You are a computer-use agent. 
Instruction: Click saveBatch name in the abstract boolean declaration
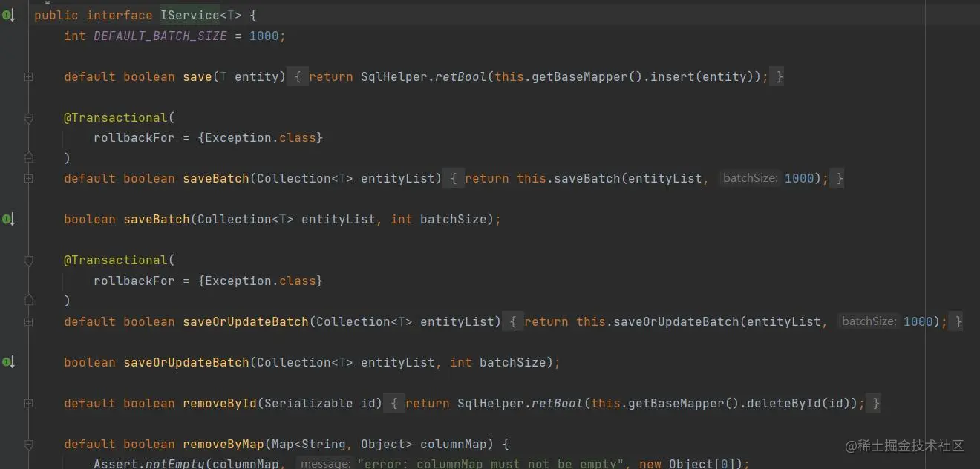click(157, 219)
